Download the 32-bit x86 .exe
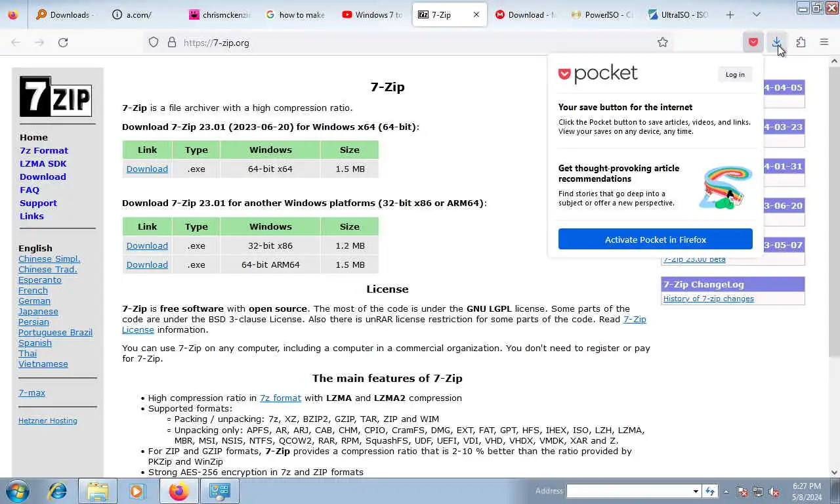 click(x=147, y=245)
